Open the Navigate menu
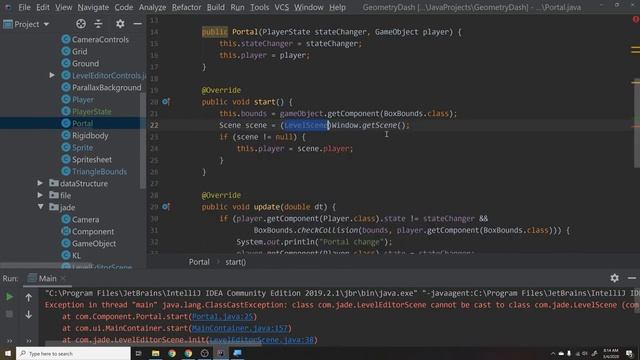The image size is (640, 360). (x=93, y=7)
